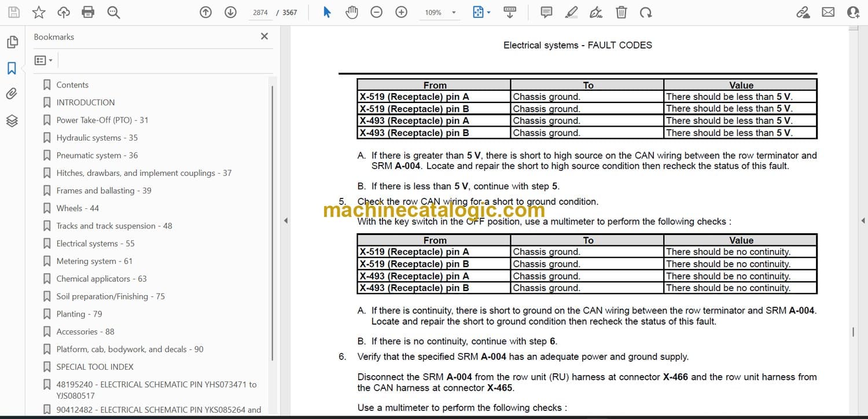Select the Accessories - 88 bookmark
The width and height of the screenshot is (868, 419).
86,332
